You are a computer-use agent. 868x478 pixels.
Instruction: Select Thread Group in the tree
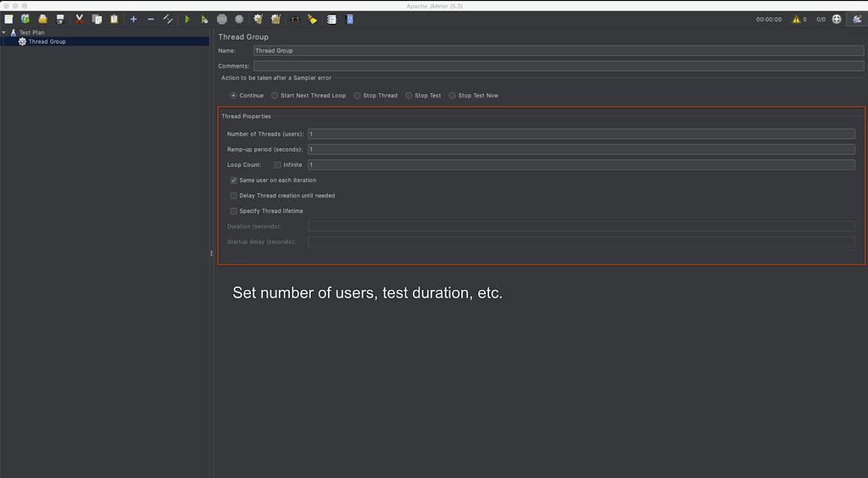click(47, 42)
